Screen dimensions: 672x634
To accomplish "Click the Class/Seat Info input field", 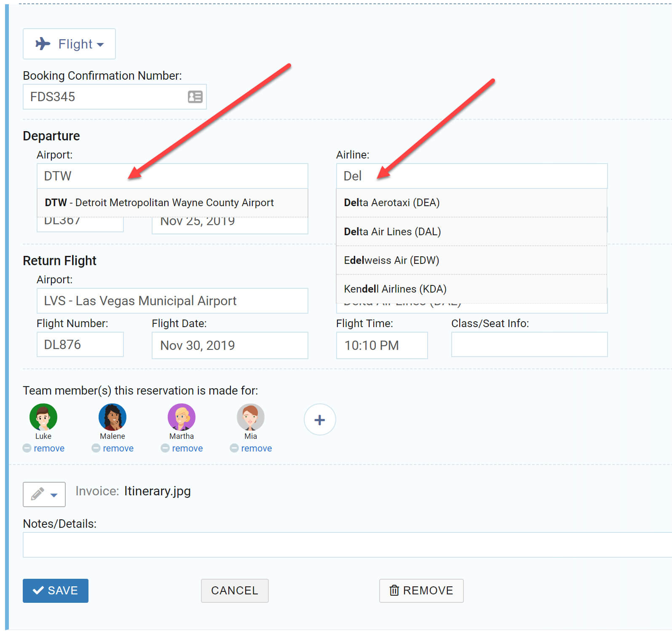I will coord(529,345).
